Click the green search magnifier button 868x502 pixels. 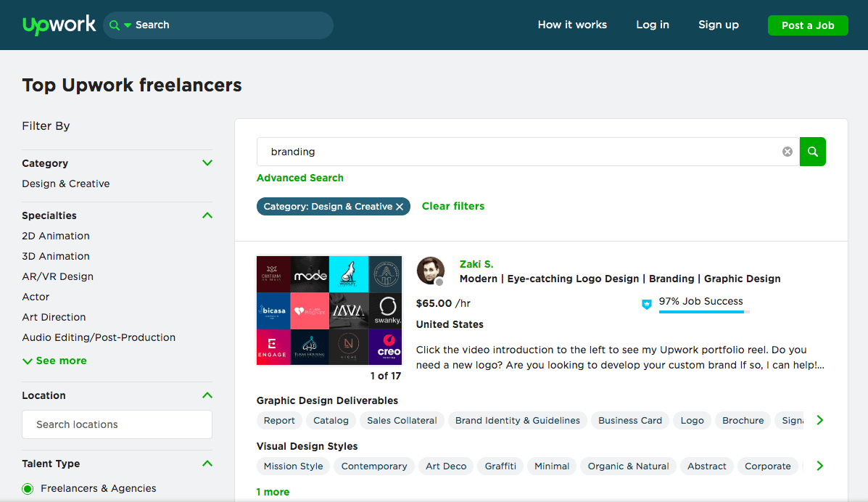(812, 152)
